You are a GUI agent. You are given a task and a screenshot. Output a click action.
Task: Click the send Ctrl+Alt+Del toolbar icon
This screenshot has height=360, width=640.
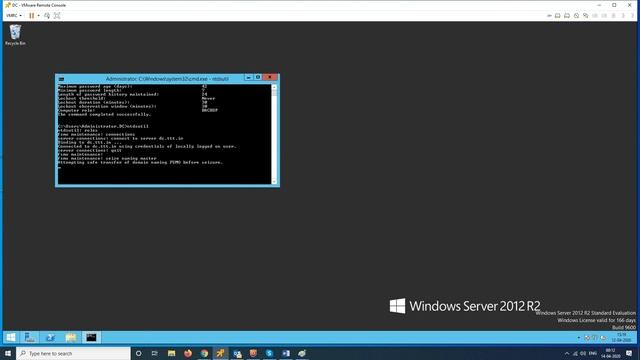[47, 16]
